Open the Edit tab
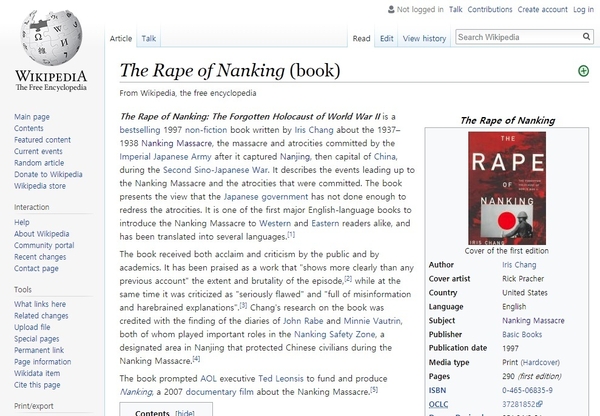600x416 pixels. [386, 39]
